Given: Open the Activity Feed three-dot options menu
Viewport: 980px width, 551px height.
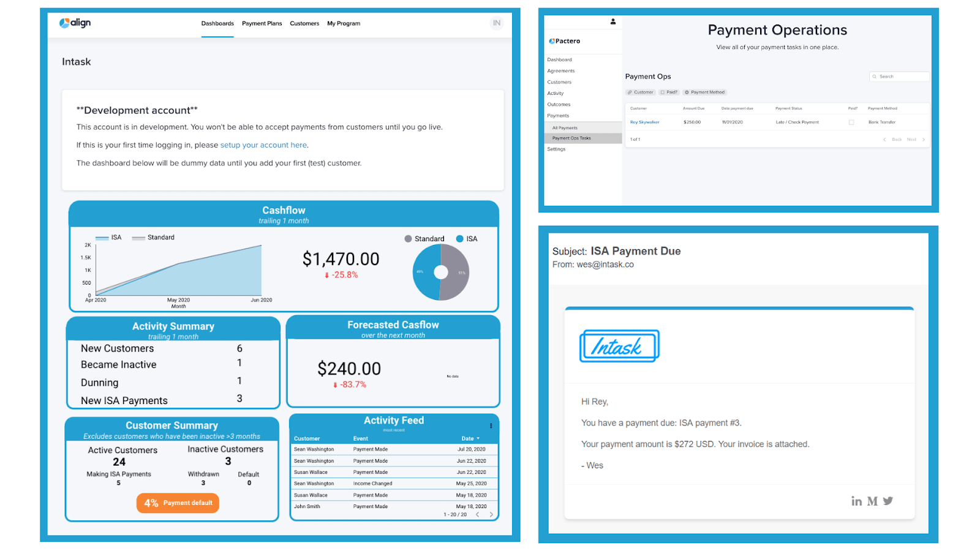Looking at the screenshot, I should pos(491,425).
